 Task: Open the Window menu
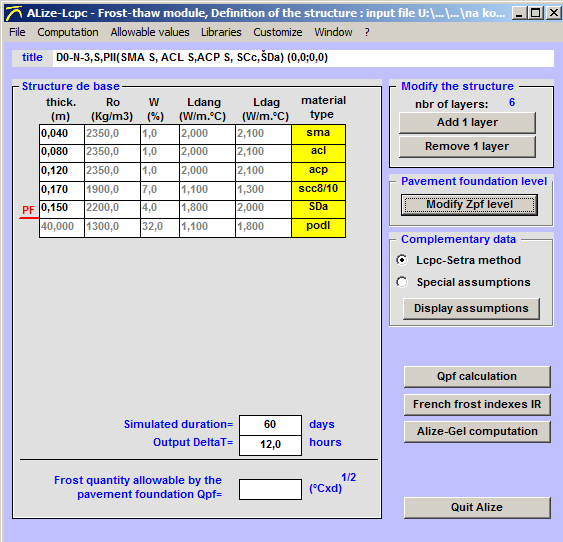(x=333, y=32)
